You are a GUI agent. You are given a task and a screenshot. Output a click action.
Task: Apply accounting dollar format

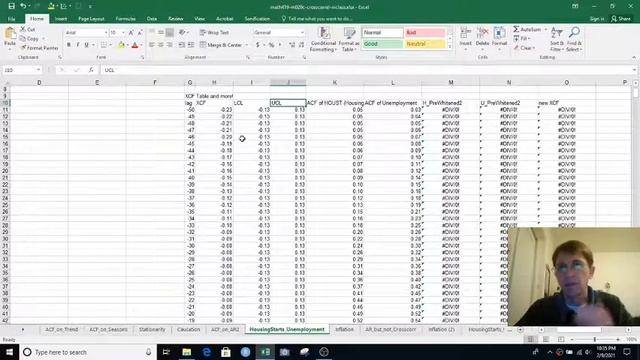[x=258, y=45]
